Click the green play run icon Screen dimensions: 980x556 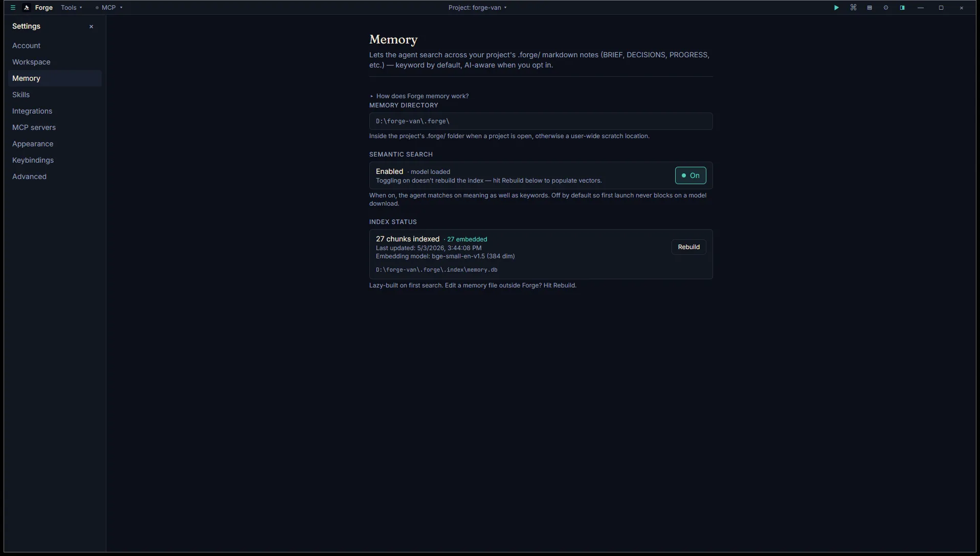[x=836, y=8]
